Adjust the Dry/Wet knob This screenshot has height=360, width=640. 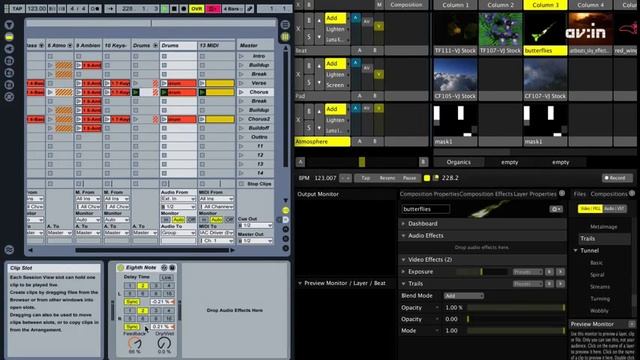coord(164,343)
